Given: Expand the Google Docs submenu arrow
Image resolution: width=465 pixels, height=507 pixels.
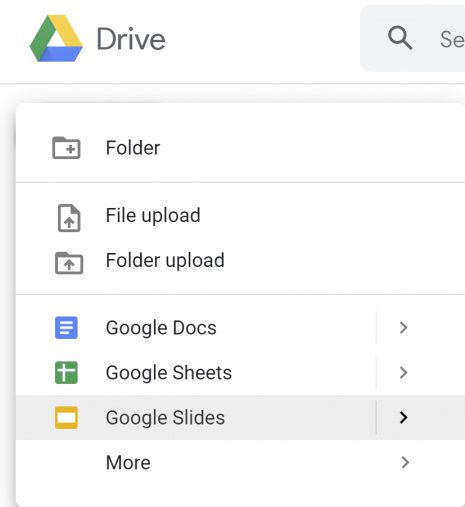Looking at the screenshot, I should (404, 328).
